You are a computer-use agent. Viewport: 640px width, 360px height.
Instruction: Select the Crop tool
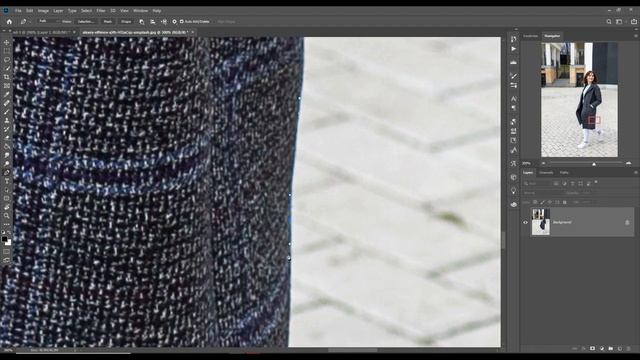7,77
